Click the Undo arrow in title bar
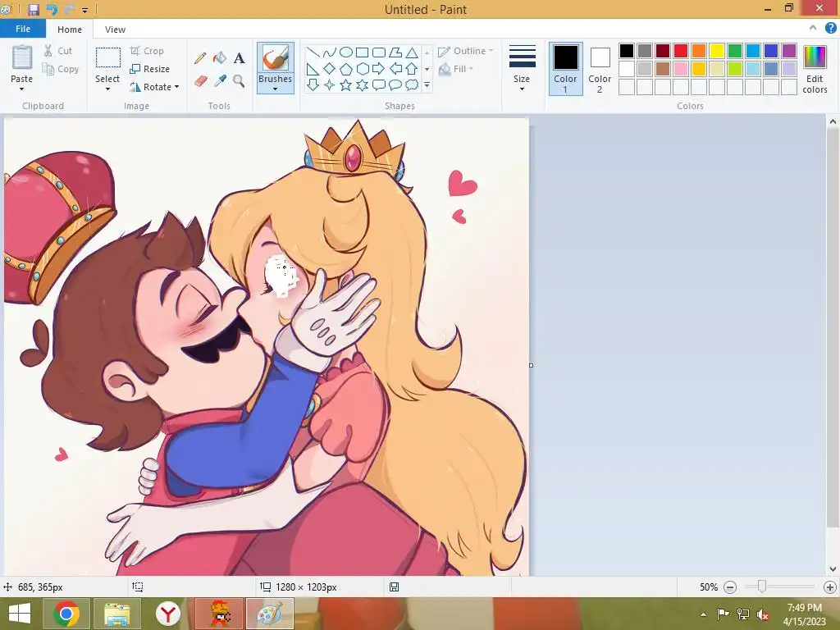The image size is (840, 630). tap(52, 9)
